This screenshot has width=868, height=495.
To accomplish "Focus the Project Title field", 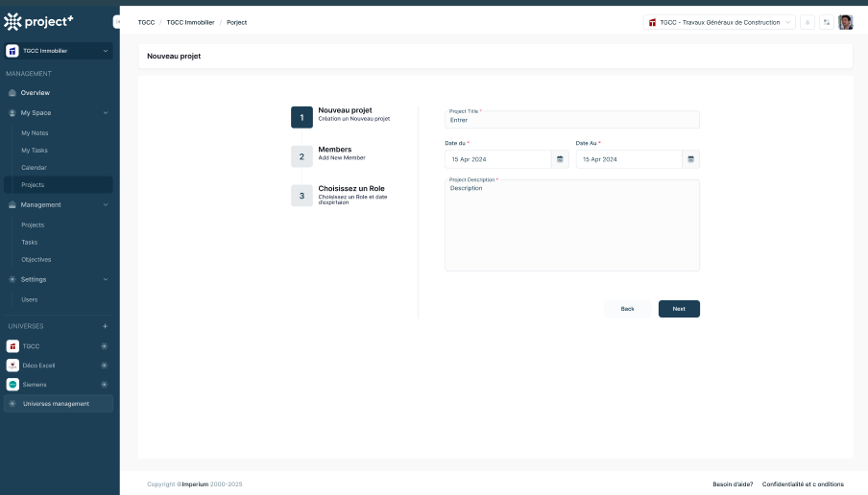I will click(572, 120).
